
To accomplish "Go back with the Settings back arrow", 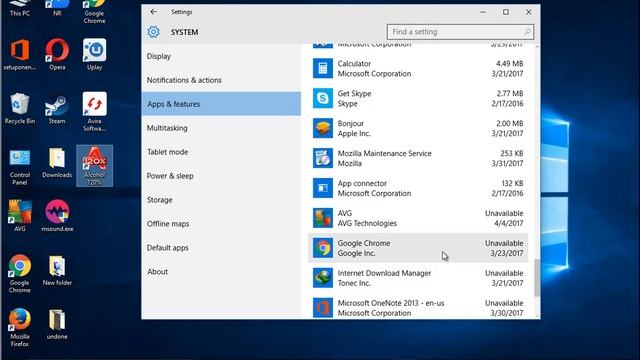I will coord(153,12).
